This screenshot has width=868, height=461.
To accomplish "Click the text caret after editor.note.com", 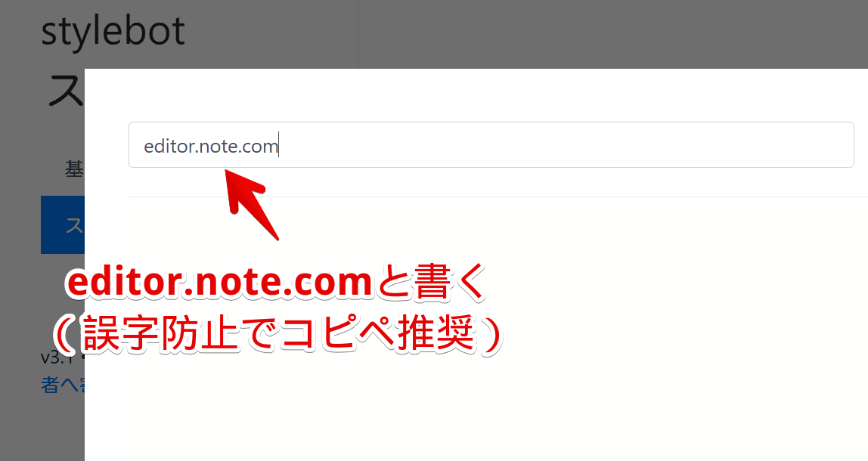I will [278, 144].
